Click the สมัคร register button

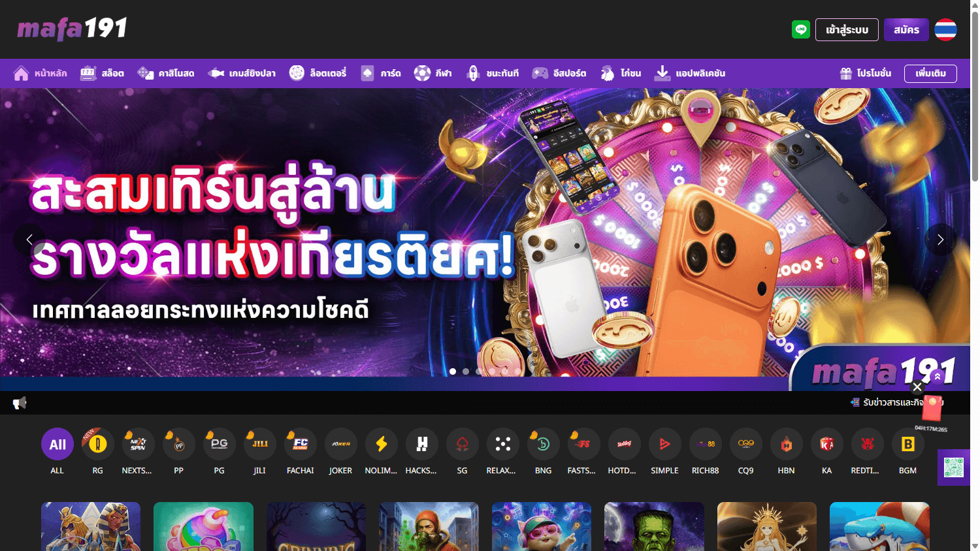coord(906,29)
